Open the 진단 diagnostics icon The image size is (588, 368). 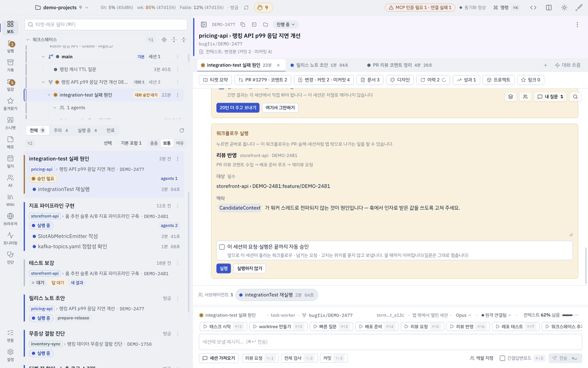(10, 258)
